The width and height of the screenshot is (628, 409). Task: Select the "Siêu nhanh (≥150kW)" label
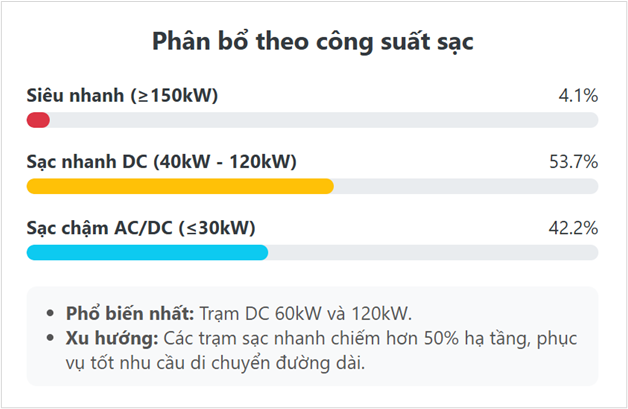122,96
